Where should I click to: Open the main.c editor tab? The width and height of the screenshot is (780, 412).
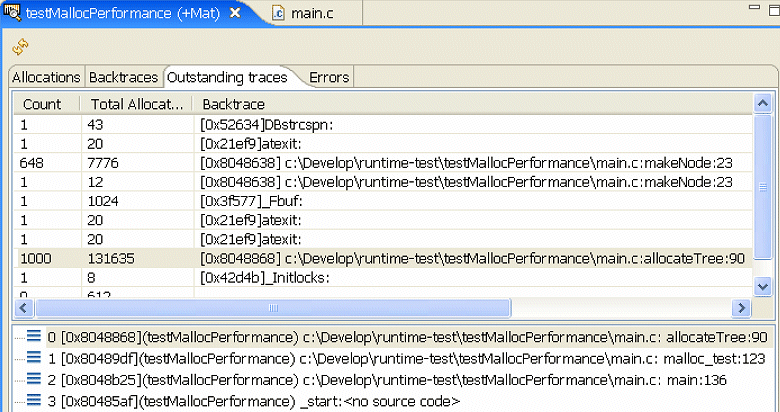click(x=310, y=14)
